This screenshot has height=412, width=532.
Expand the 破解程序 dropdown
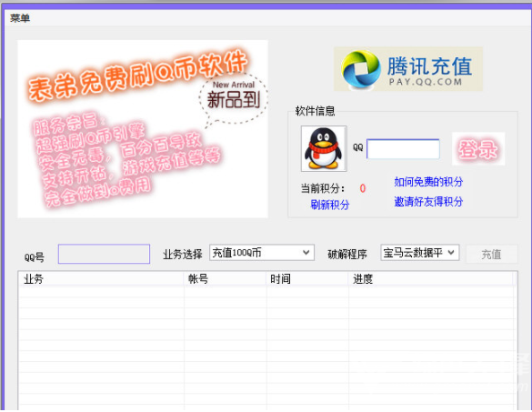(420, 253)
